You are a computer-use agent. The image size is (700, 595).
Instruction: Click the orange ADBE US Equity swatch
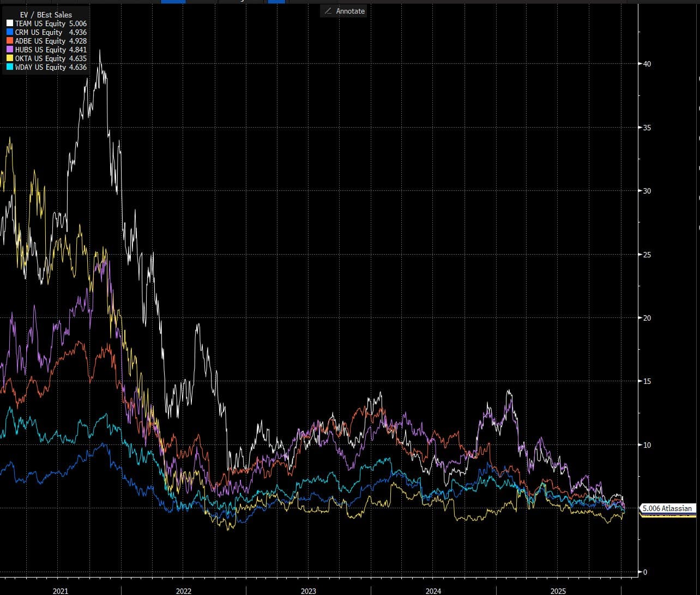(x=9, y=41)
